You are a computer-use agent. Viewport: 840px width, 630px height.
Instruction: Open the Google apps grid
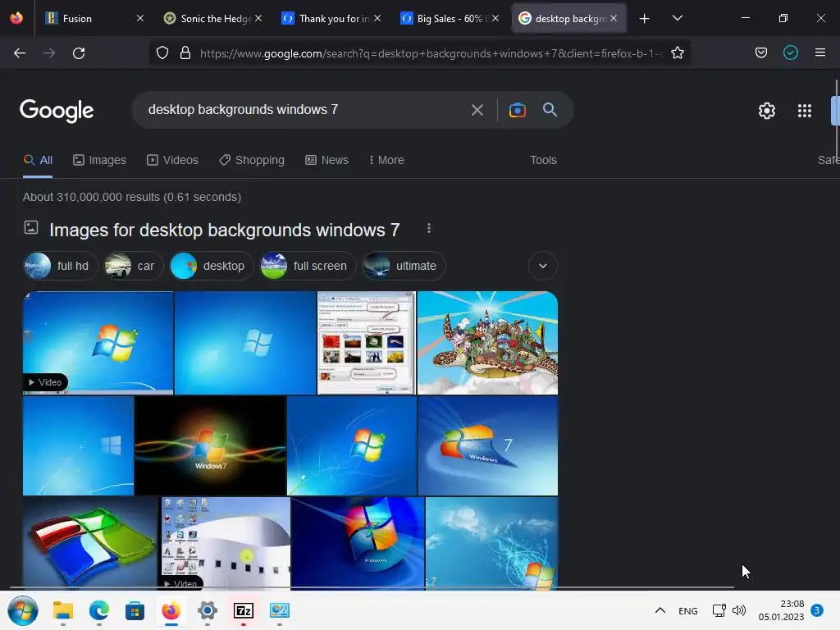click(804, 111)
